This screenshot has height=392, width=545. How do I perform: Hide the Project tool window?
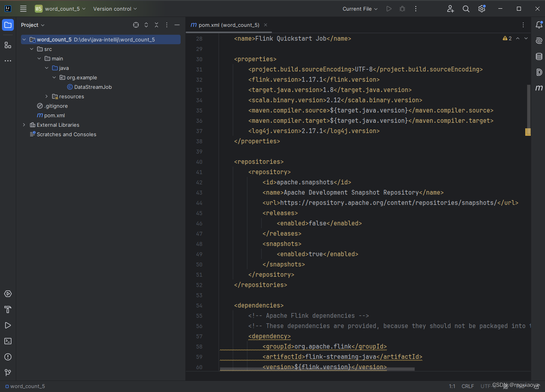[177, 25]
